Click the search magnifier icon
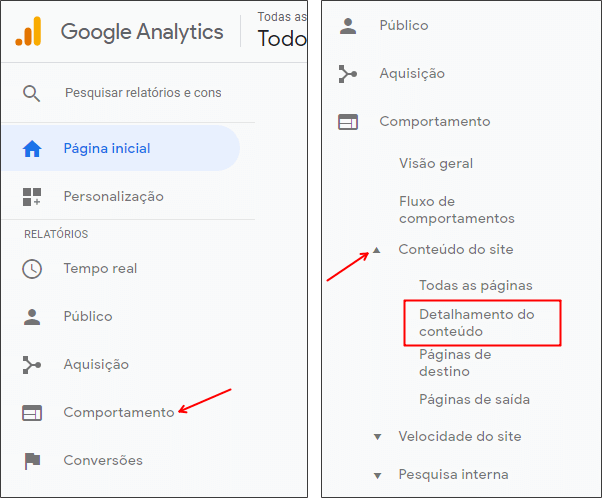The height and width of the screenshot is (498, 602). pyautogui.click(x=31, y=93)
